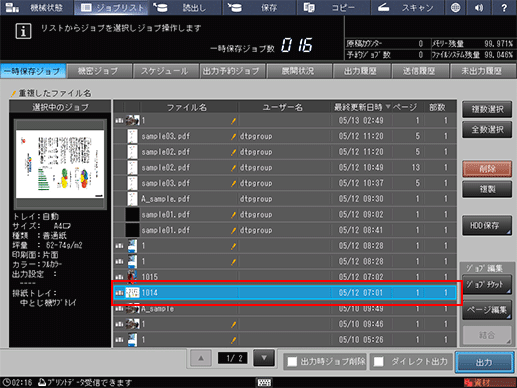Viewport: 517px width, 388px height.
Task: Select sample01.pdf dated 05/12 08:41
Action: pos(285,230)
